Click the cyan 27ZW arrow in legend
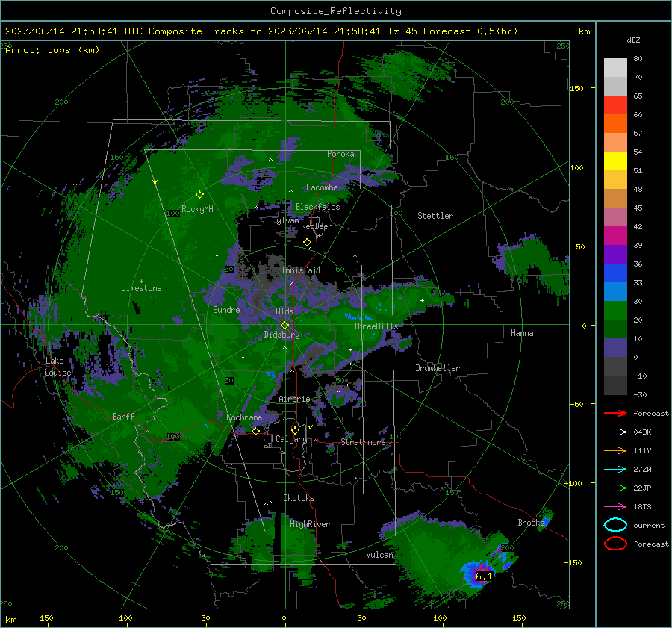Screen dimensions: 672x628 pyautogui.click(x=615, y=470)
